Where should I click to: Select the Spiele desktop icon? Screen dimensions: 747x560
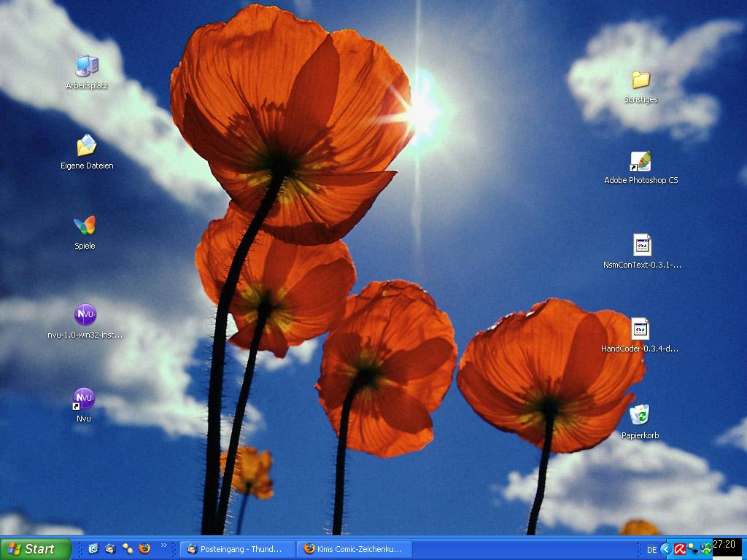pyautogui.click(x=85, y=226)
